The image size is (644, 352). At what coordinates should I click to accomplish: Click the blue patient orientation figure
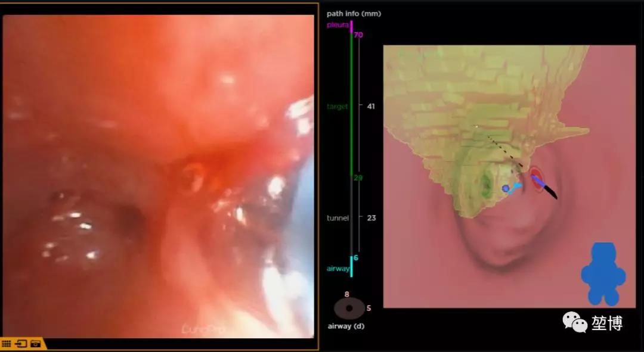pos(603,274)
